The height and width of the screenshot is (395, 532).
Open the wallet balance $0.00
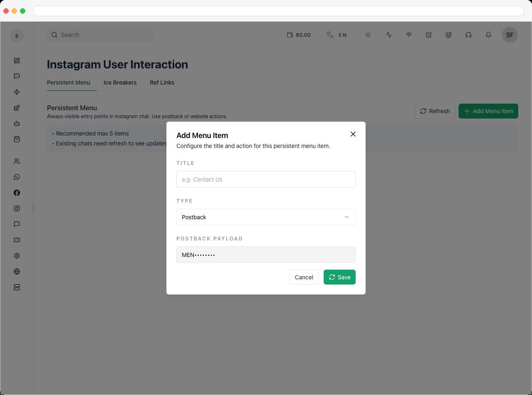299,35
